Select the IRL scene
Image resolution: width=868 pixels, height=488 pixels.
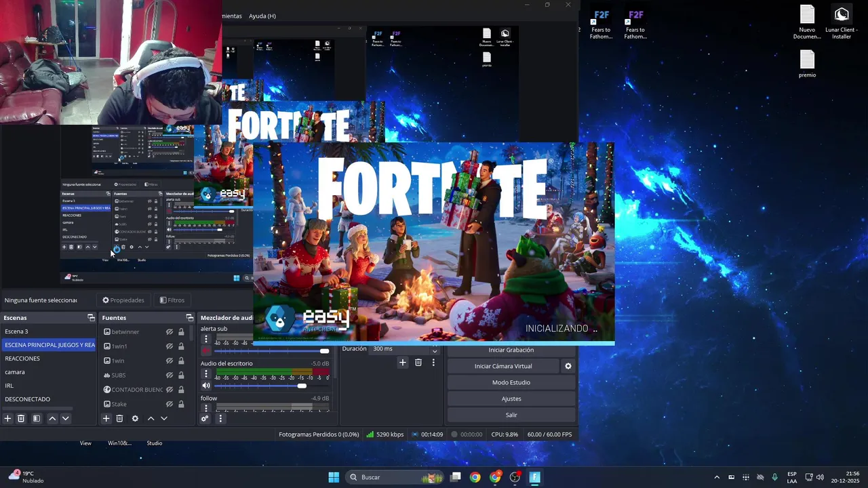coord(49,386)
